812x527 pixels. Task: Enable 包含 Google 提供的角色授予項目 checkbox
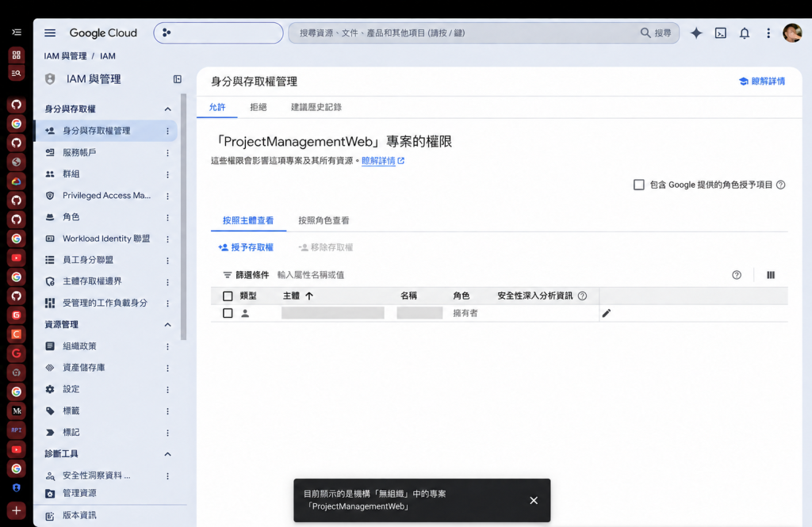(x=638, y=185)
